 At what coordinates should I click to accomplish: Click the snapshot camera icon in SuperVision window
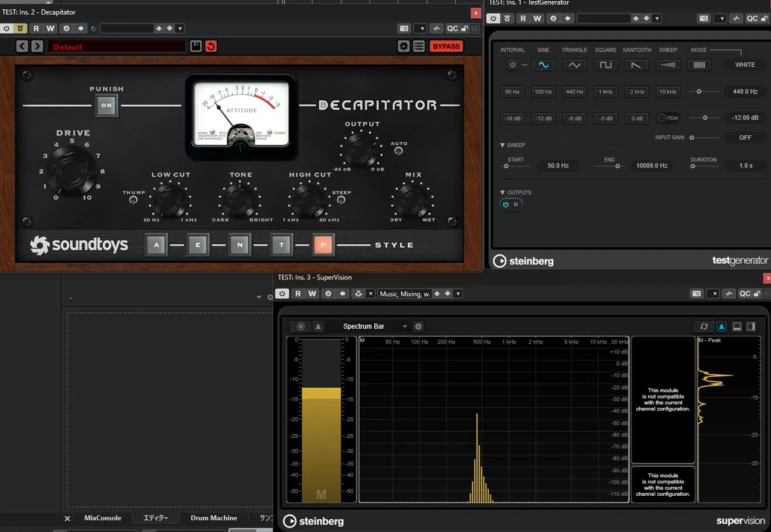tap(696, 294)
